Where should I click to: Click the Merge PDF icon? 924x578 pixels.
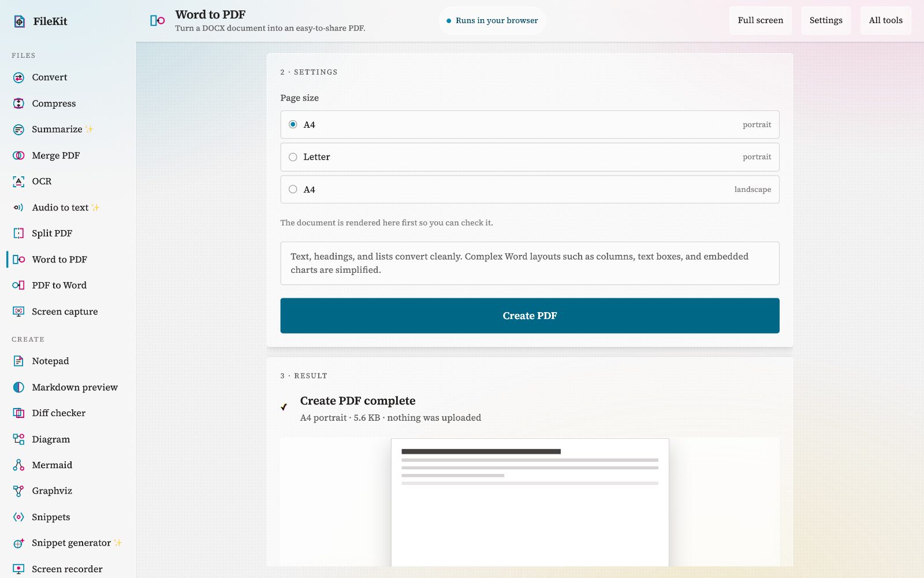pyautogui.click(x=18, y=155)
